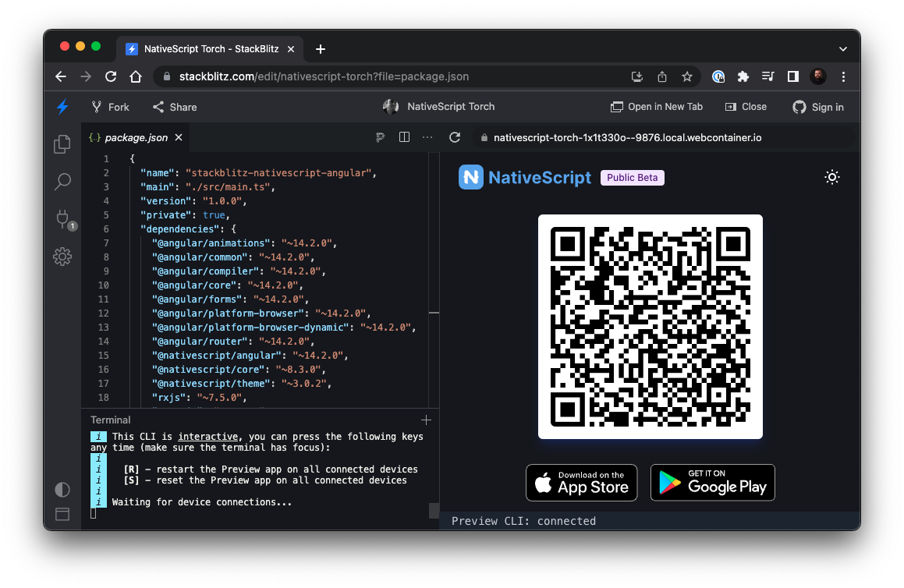904x588 pixels.
Task: Open the Chrome three-dot menu
Action: pyautogui.click(x=844, y=76)
